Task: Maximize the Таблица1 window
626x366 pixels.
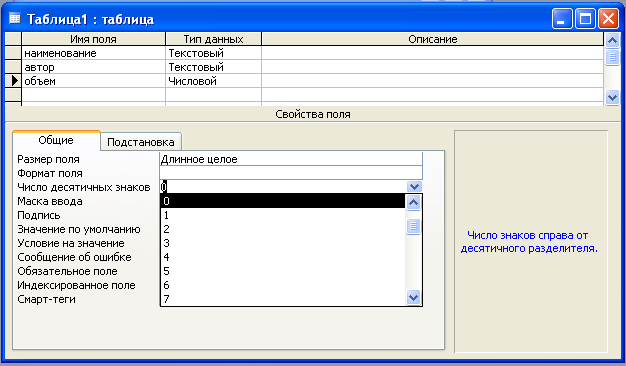Action: [x=585, y=19]
